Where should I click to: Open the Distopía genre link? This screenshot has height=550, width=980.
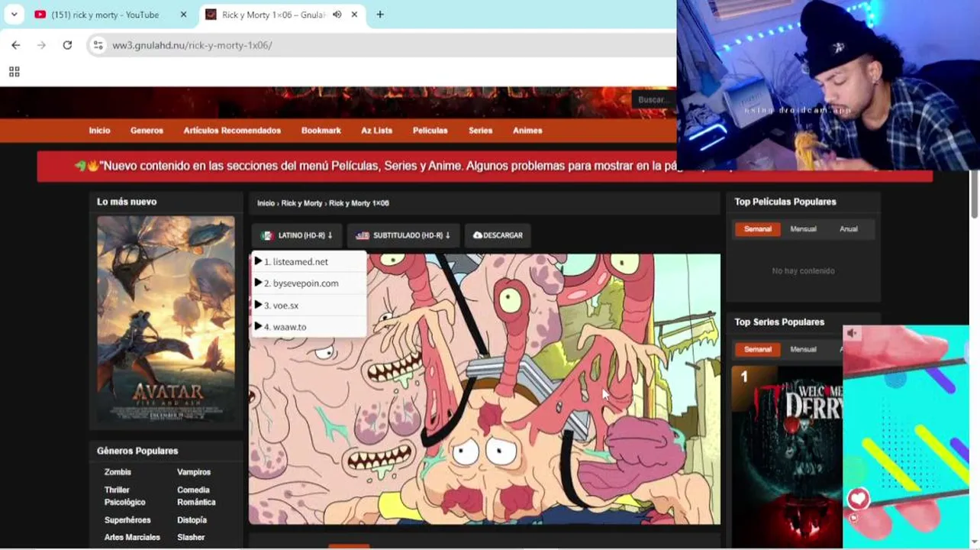tap(192, 520)
